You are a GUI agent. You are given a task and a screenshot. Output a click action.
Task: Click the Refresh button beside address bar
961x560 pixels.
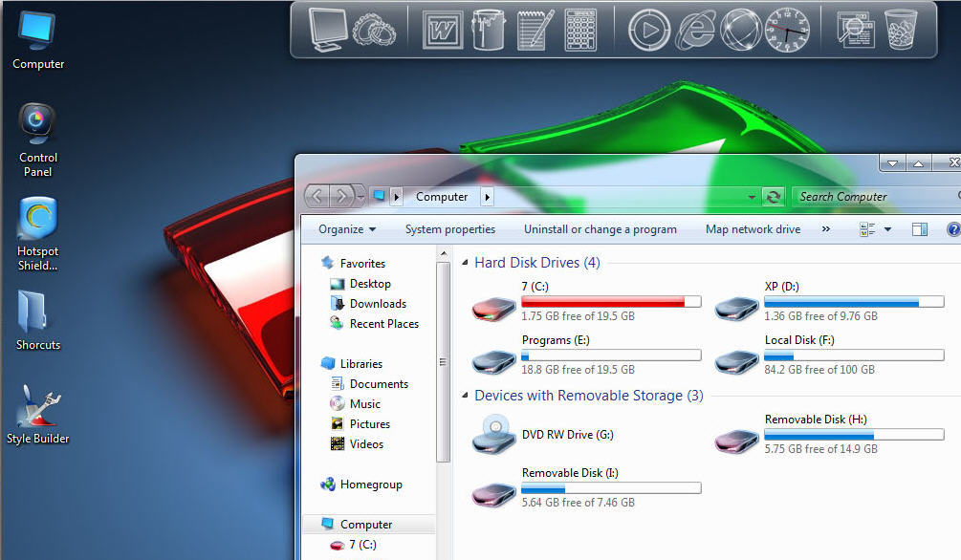click(774, 197)
